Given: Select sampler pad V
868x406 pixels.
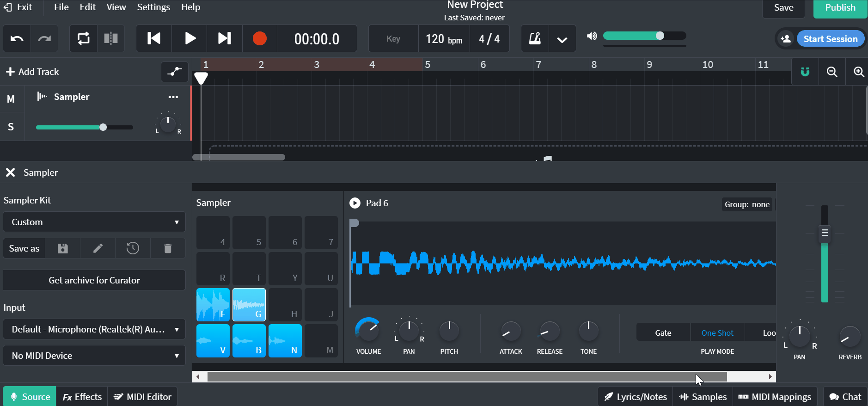Looking at the screenshot, I should click(x=213, y=341).
